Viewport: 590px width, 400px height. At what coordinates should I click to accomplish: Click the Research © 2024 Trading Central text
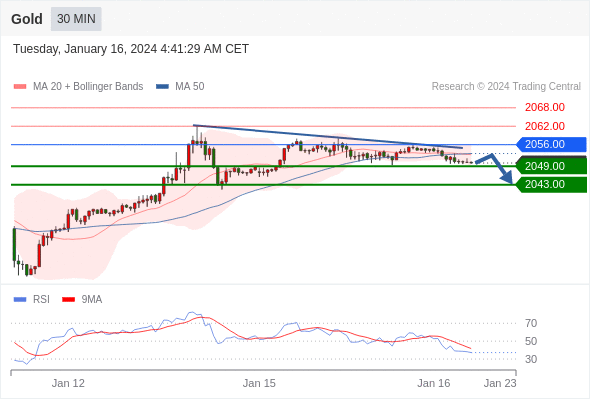(506, 87)
